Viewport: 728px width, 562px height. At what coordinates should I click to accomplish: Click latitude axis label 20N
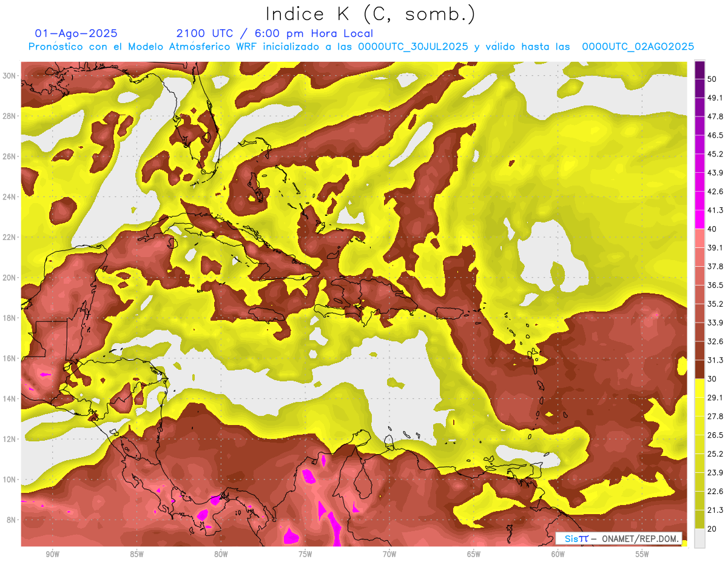pyautogui.click(x=9, y=278)
